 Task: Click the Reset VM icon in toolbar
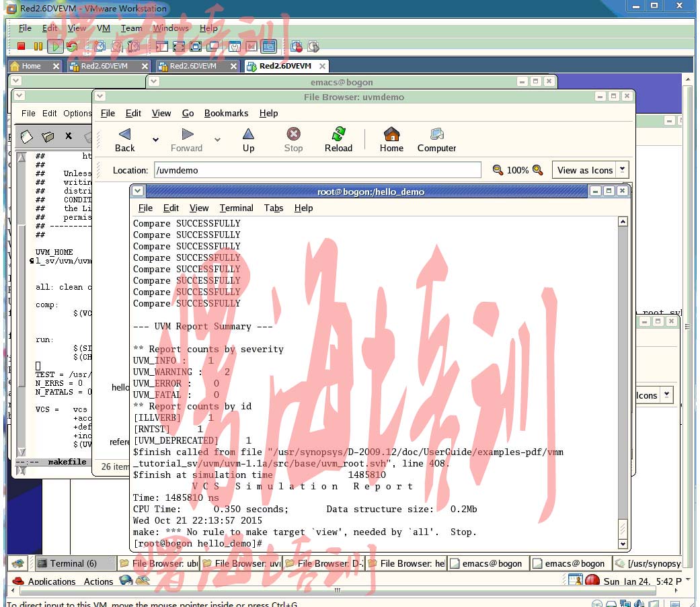coord(72,46)
